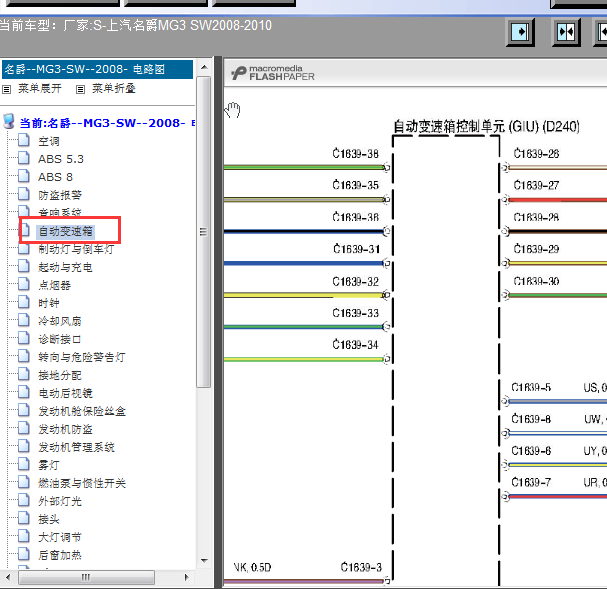Open the 点烟器 entry
This screenshot has height=589, width=607.
tap(54, 285)
